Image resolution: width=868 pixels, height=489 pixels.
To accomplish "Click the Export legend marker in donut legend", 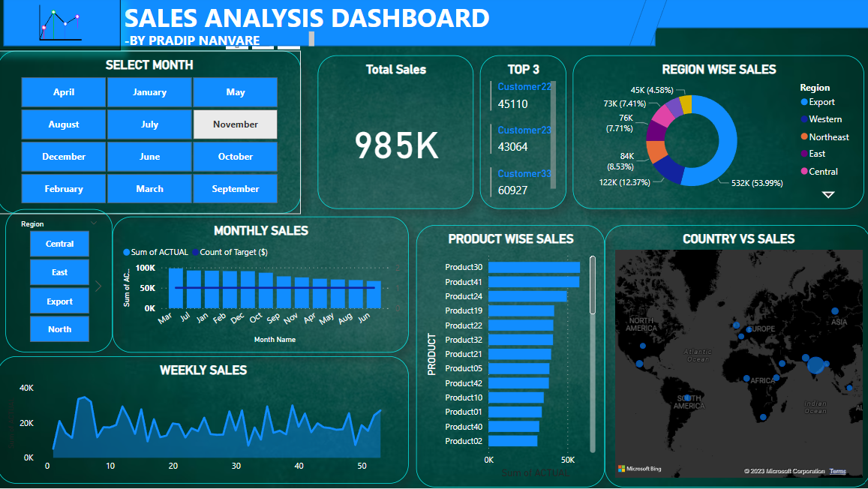I will pyautogui.click(x=804, y=102).
